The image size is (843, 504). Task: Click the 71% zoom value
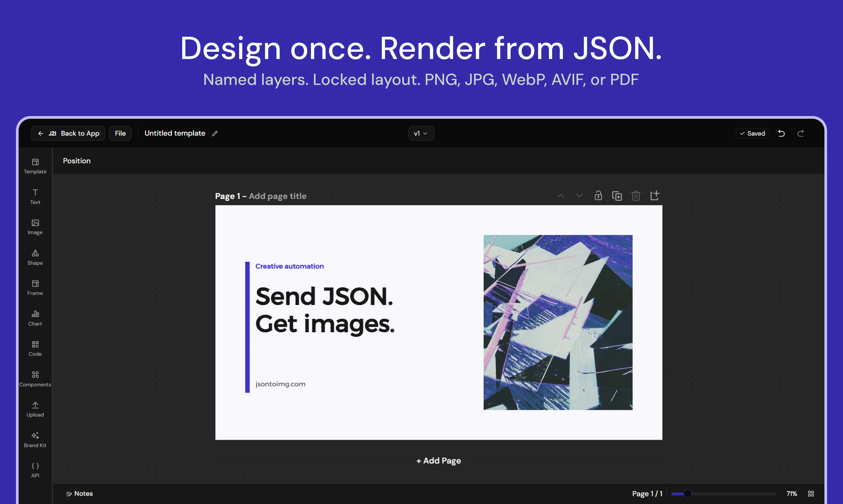[x=792, y=494]
